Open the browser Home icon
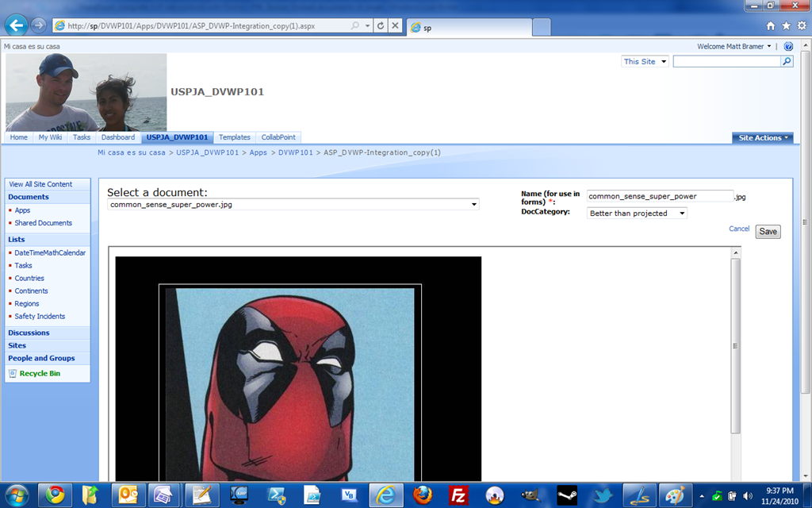 (770, 26)
